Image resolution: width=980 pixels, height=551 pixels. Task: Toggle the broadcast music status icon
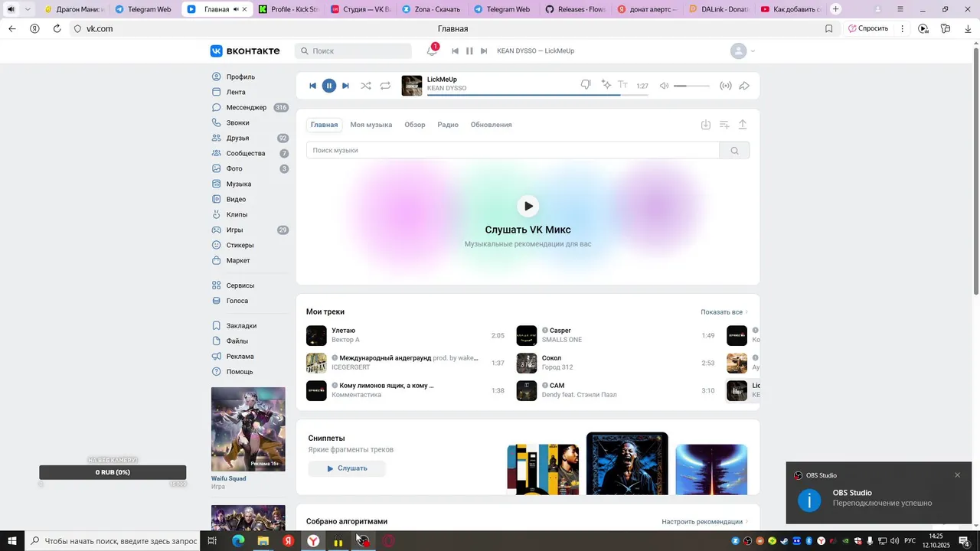click(726, 86)
